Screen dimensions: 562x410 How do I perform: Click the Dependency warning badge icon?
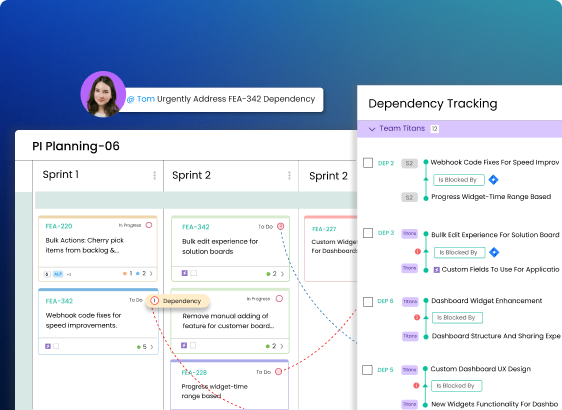(154, 301)
